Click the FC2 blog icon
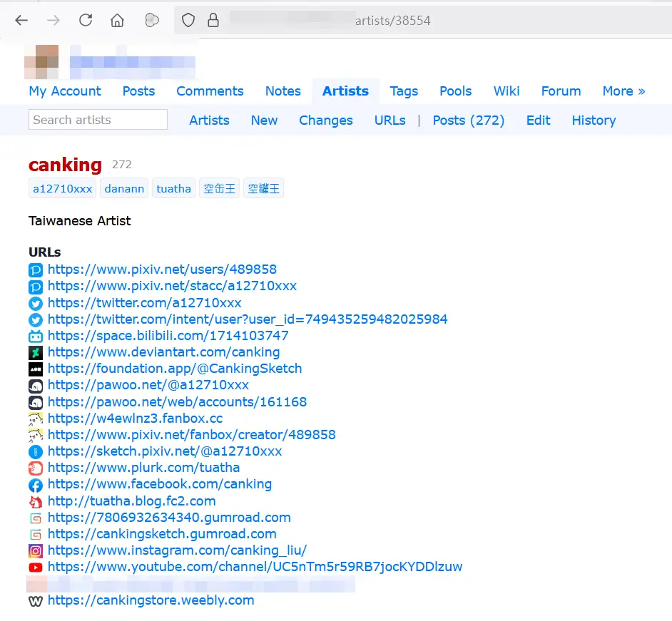 pyautogui.click(x=36, y=501)
